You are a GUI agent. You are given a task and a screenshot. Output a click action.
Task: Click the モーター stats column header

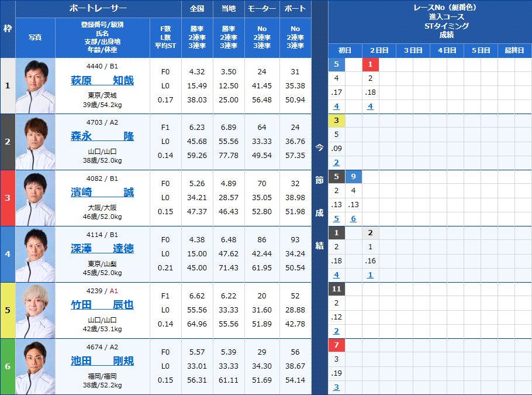[x=261, y=9]
